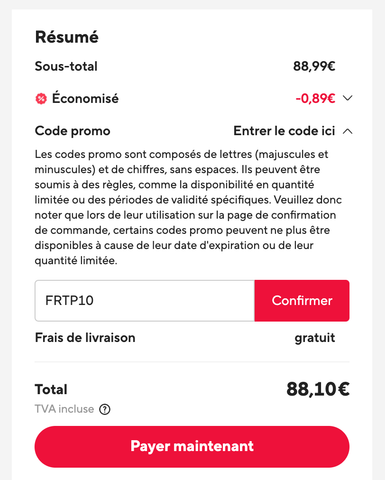Image resolution: width=385 pixels, height=480 pixels.
Task: Click the Sous-total label
Action: pyautogui.click(x=66, y=66)
